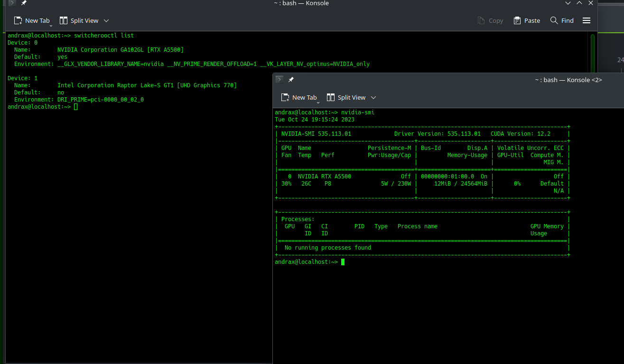Click the '5W / 230W' power usage value
624x364 pixels.
click(396, 184)
